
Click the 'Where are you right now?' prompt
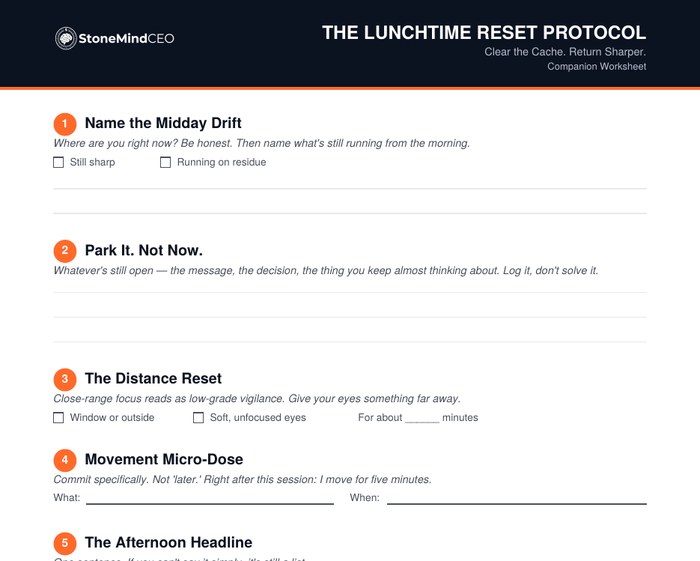tap(262, 143)
